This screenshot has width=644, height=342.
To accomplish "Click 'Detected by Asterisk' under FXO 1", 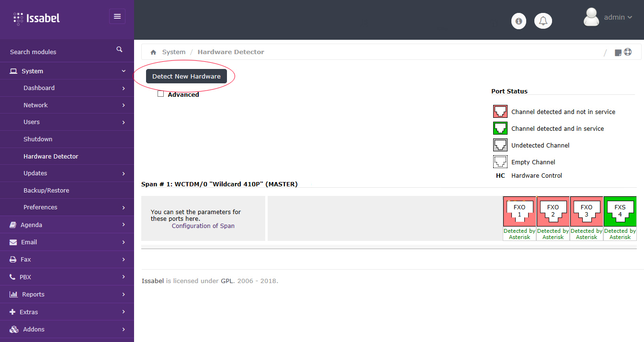I will pyautogui.click(x=520, y=234).
